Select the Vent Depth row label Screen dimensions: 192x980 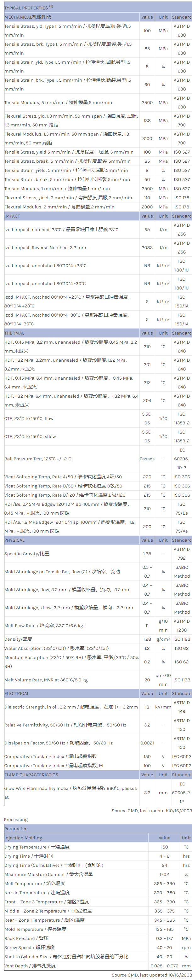tap(30, 965)
